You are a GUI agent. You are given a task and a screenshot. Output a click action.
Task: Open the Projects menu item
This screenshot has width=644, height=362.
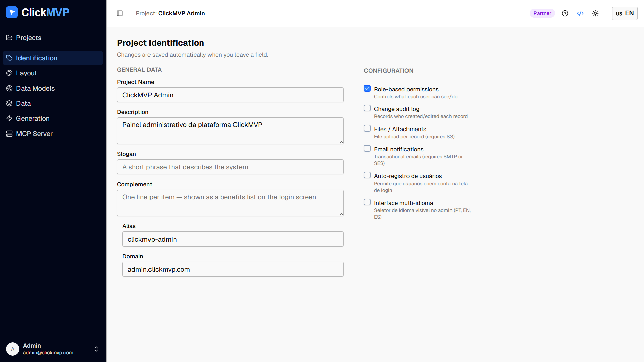[29, 38]
